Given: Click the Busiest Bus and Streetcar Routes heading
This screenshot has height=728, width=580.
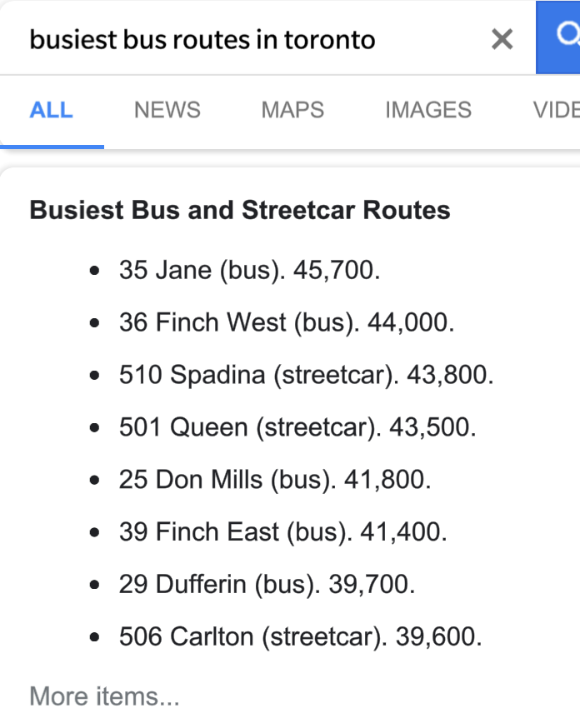Looking at the screenshot, I should point(240,210).
